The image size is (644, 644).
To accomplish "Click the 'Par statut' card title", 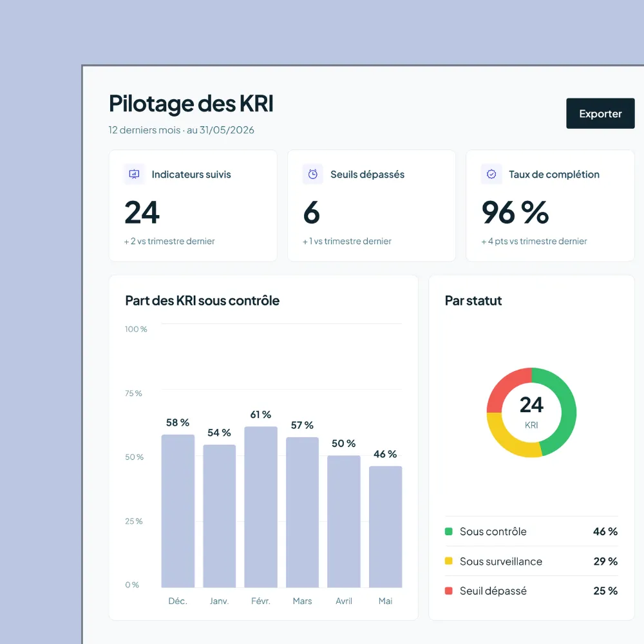I will [473, 301].
